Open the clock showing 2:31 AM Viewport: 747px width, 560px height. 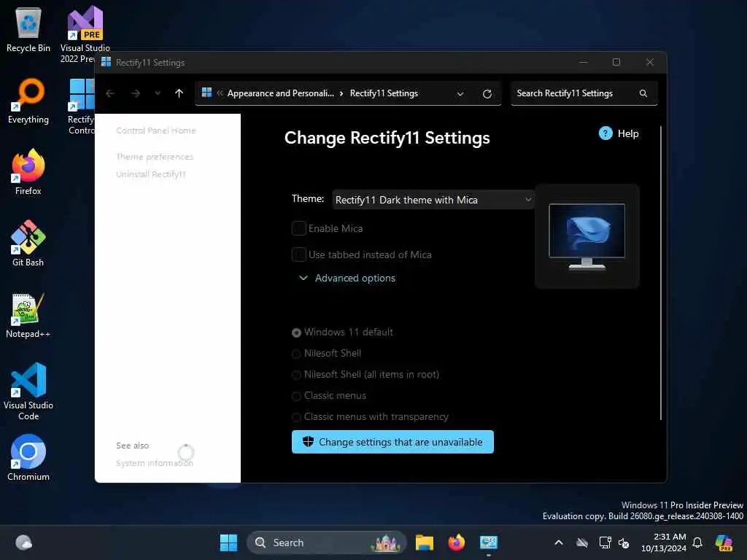pos(664,542)
